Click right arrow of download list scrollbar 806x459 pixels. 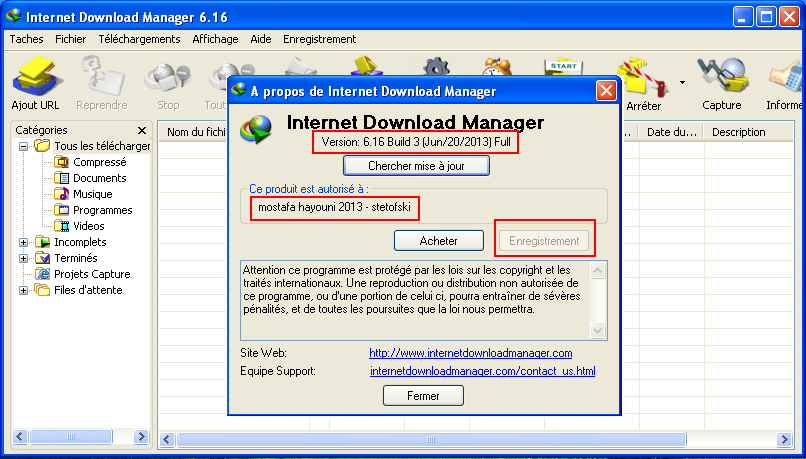coord(784,439)
